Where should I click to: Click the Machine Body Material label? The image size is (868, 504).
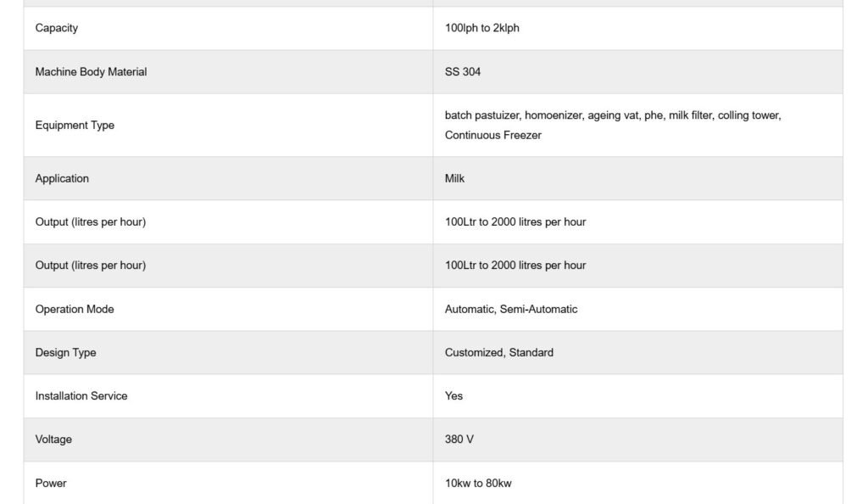tap(91, 72)
